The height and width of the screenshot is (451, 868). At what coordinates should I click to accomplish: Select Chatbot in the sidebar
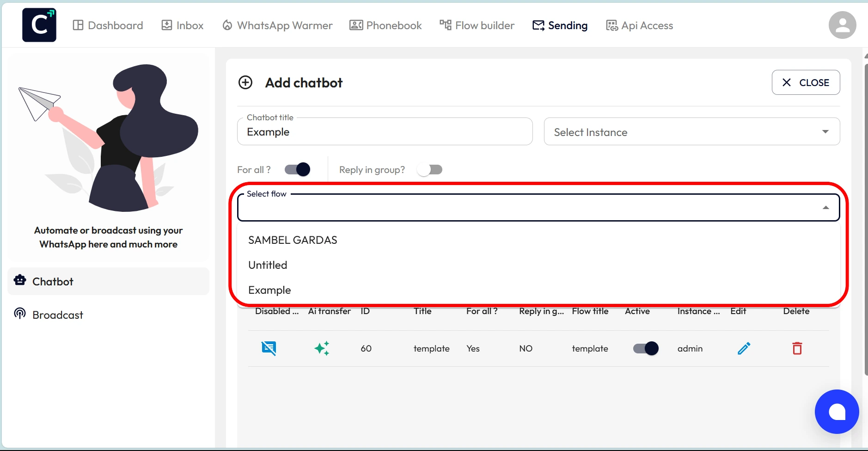tap(108, 281)
